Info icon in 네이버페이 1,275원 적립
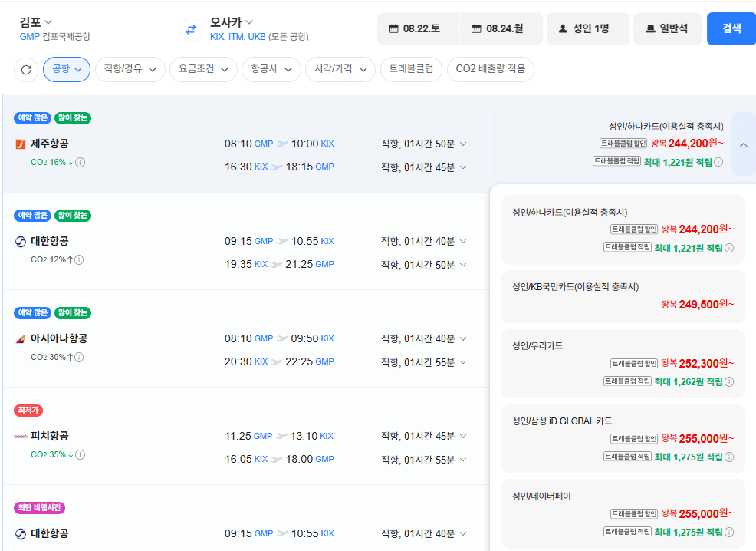Image resolution: width=756 pixels, height=551 pixels. coord(729,532)
